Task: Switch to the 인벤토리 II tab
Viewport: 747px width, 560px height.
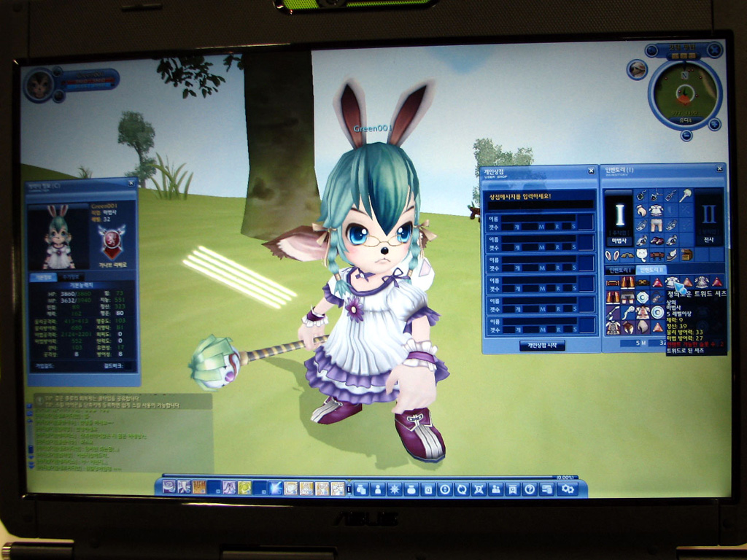Action: pos(651,270)
